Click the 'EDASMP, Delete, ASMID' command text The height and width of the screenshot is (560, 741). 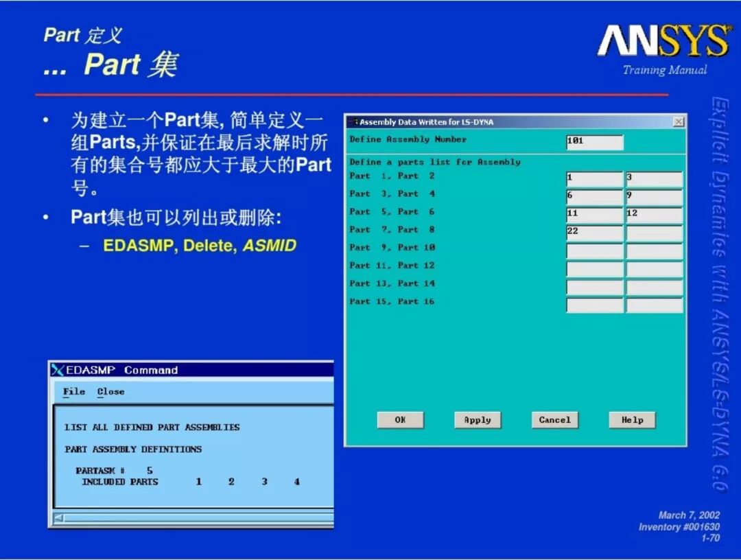coord(200,246)
